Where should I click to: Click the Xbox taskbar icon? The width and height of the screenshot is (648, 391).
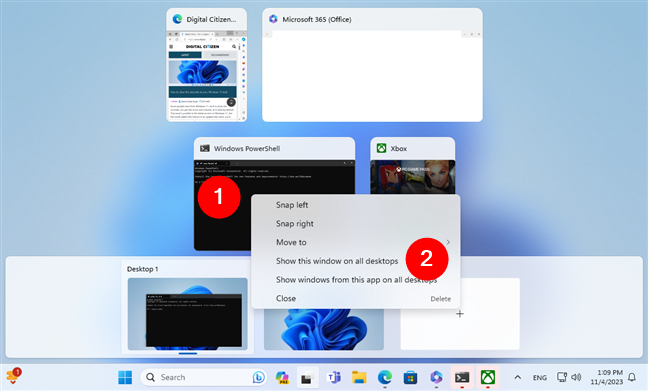488,377
